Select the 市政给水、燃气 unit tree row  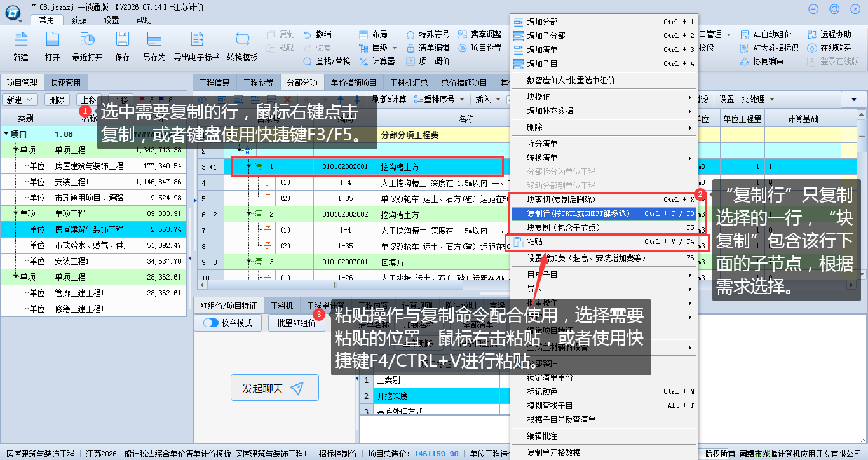93,245
